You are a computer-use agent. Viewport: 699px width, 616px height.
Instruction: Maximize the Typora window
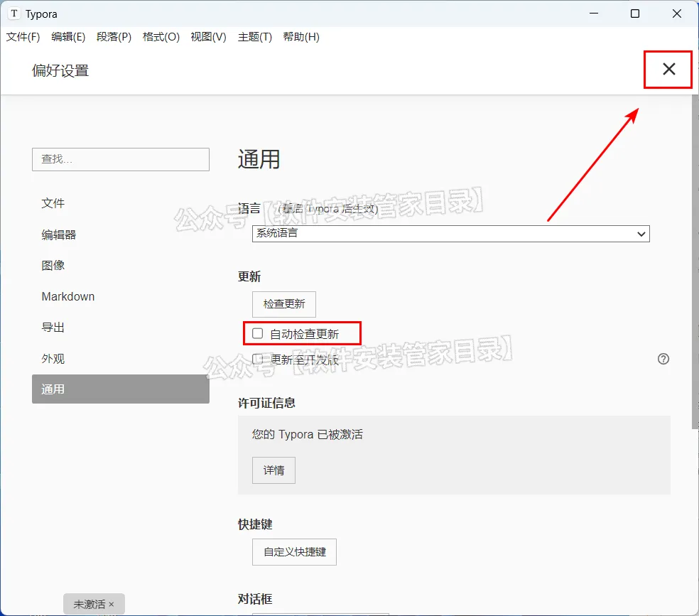635,13
